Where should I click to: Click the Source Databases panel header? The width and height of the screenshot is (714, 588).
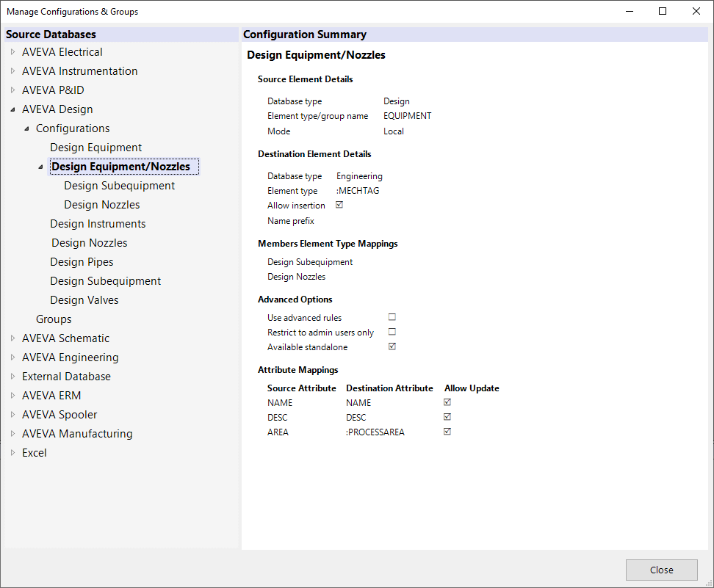pyautogui.click(x=121, y=35)
